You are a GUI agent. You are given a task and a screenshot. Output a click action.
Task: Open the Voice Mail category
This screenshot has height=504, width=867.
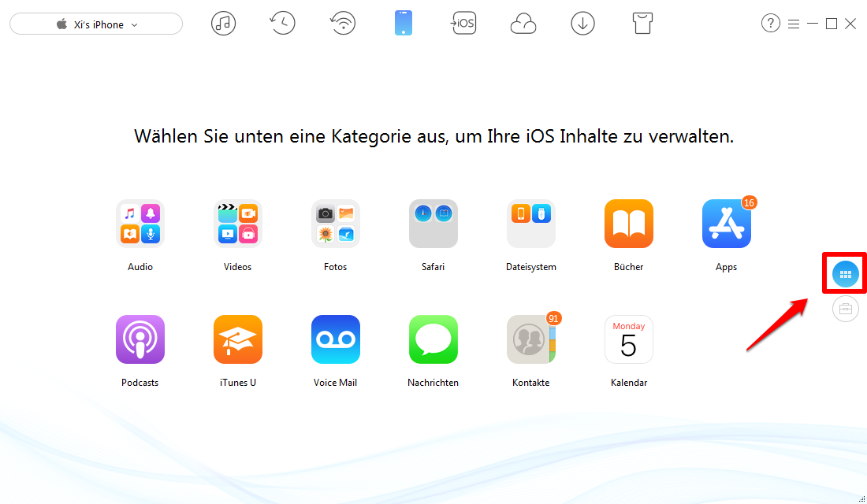pos(336,339)
